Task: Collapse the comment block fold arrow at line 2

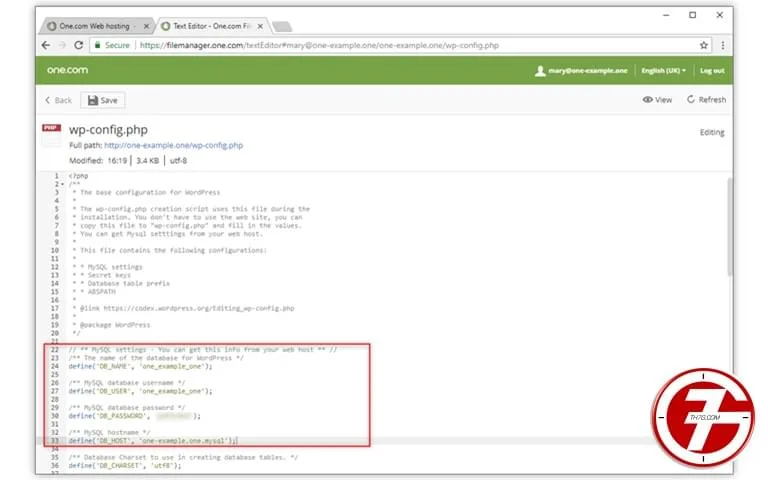Action: pyautogui.click(x=62, y=184)
